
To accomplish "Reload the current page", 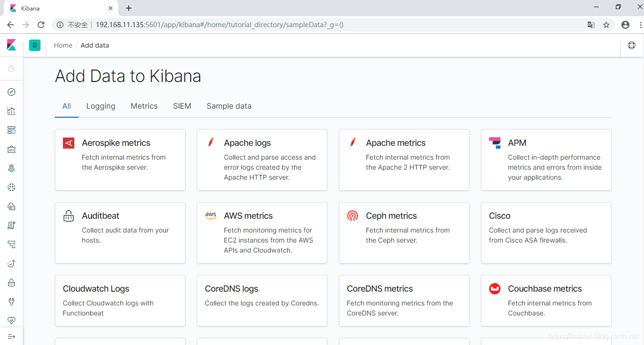I will point(41,25).
